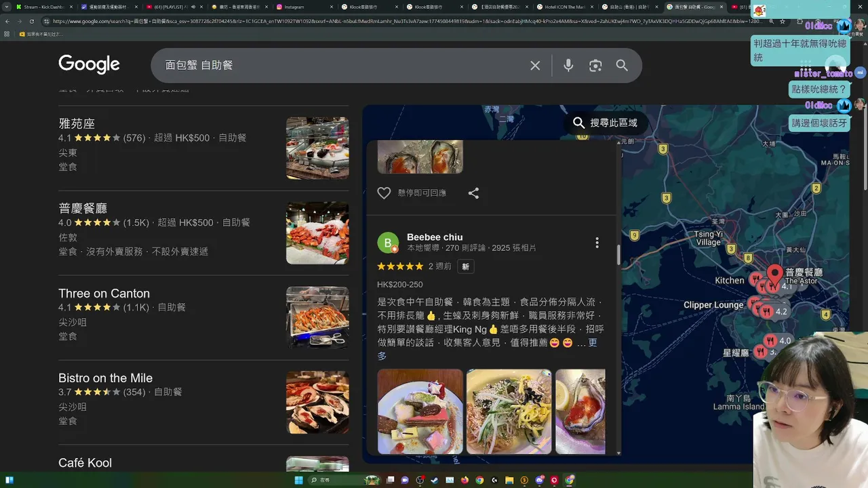Open Discord from the taskbar
This screenshot has height=488, width=868.
(539, 481)
